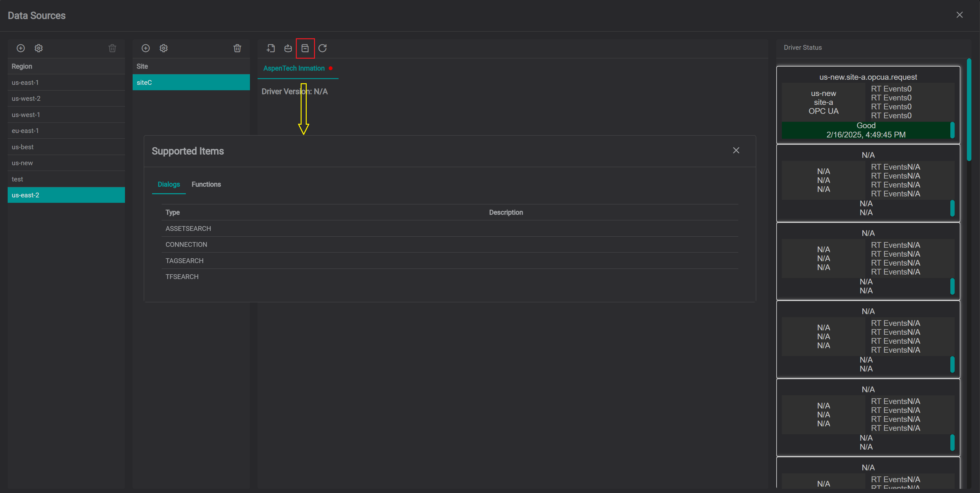Refresh the driver with reload icon

pyautogui.click(x=323, y=48)
